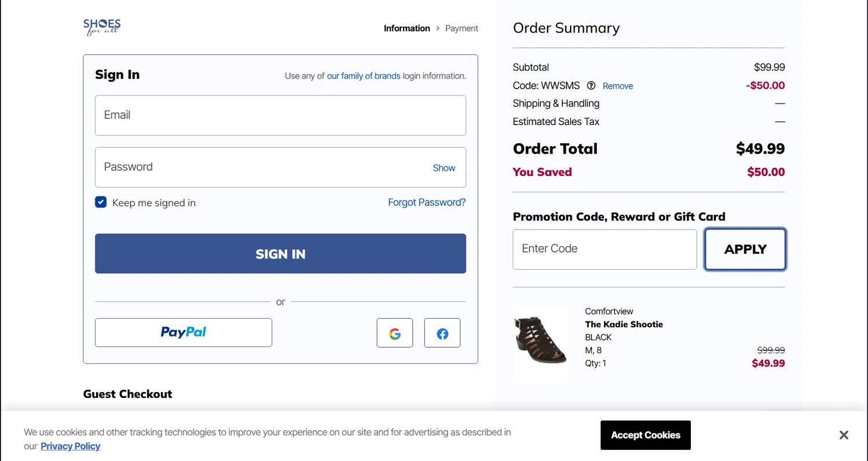Toggle the Keep me signed in checkbox
Viewport: 868px width, 461px height.
coord(101,202)
